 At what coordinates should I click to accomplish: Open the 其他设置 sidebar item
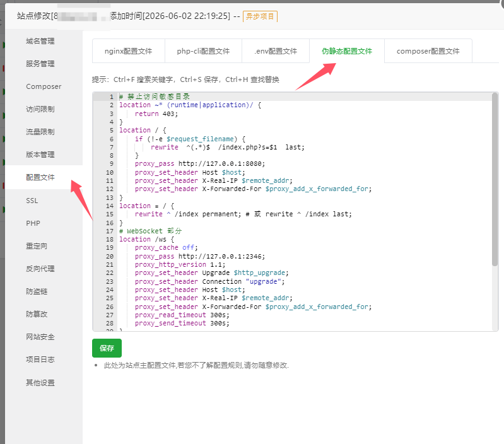pyautogui.click(x=40, y=383)
